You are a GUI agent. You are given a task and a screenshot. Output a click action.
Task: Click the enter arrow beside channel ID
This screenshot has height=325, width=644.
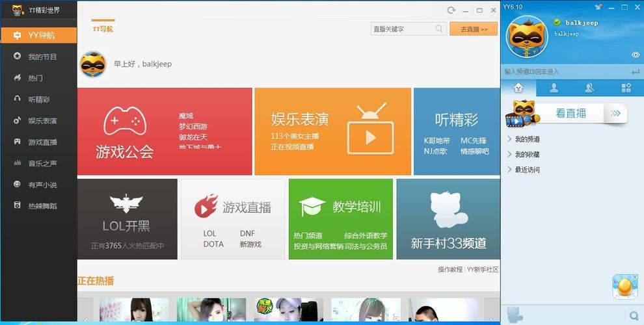click(636, 71)
